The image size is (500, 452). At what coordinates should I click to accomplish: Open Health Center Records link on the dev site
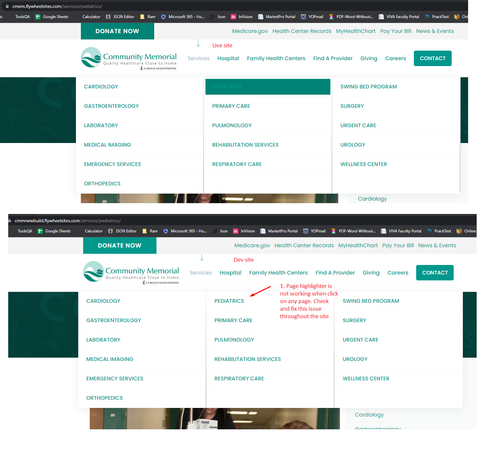(304, 245)
